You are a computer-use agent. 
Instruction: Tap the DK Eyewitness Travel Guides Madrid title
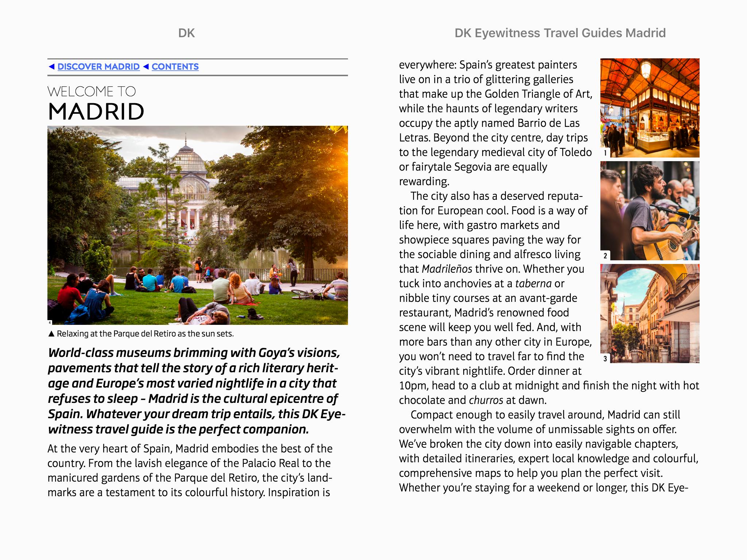[560, 33]
